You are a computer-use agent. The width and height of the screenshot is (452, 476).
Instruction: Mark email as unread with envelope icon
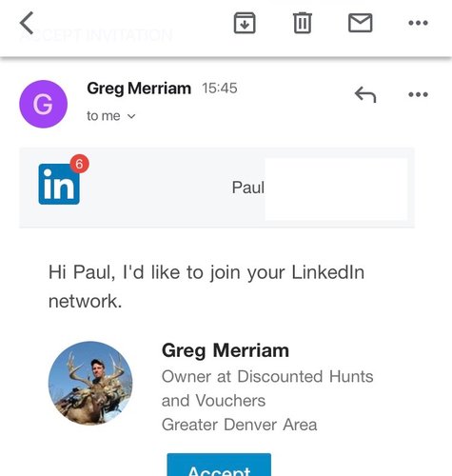coord(361,23)
